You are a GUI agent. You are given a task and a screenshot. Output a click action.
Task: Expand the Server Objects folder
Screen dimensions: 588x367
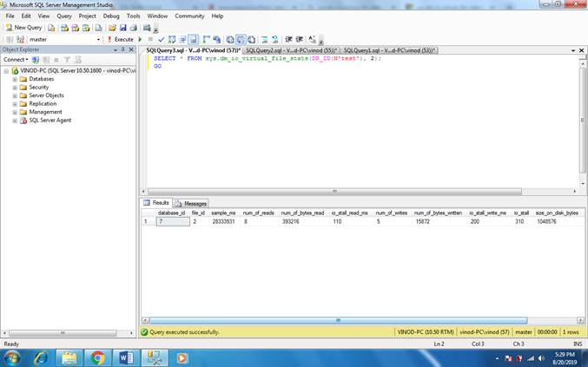(x=15, y=95)
